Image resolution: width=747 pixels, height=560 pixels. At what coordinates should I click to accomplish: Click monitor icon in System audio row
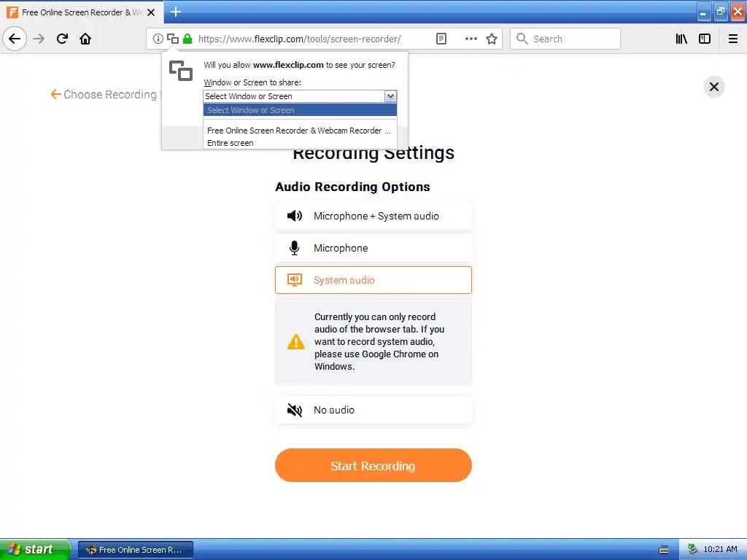(x=295, y=280)
